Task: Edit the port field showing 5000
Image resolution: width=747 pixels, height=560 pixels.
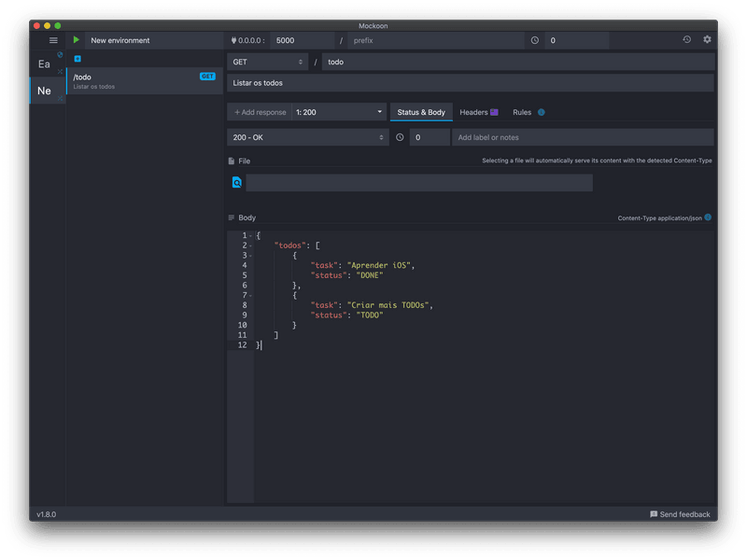Action: coord(302,40)
